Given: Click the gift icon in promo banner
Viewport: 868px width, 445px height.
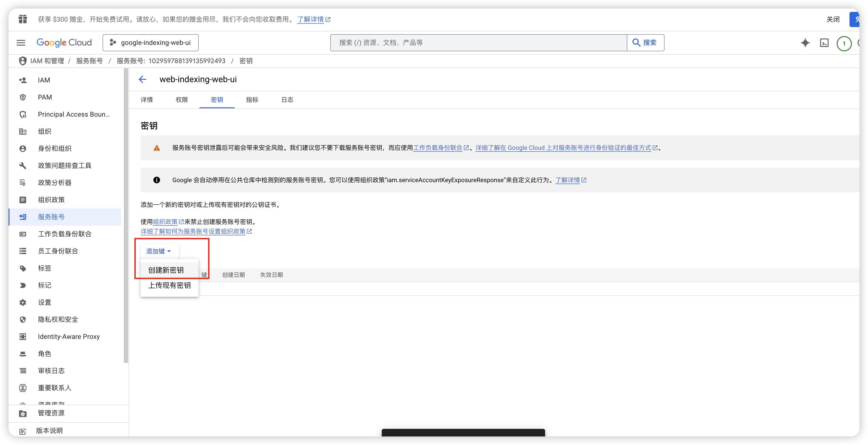Looking at the screenshot, I should [x=23, y=19].
